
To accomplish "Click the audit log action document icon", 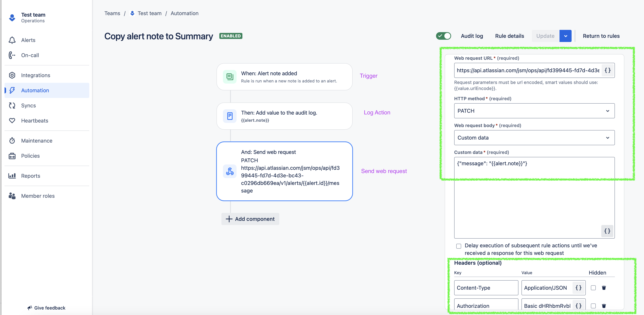I will pyautogui.click(x=230, y=116).
